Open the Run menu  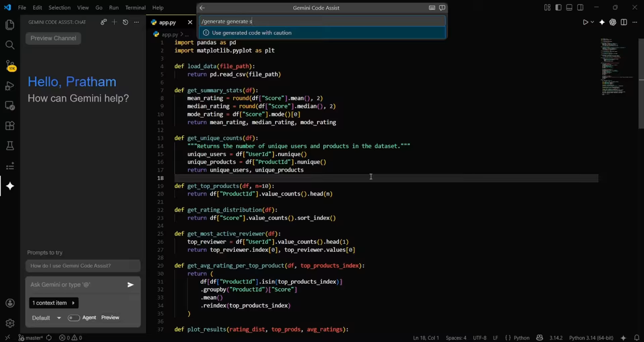(x=114, y=7)
